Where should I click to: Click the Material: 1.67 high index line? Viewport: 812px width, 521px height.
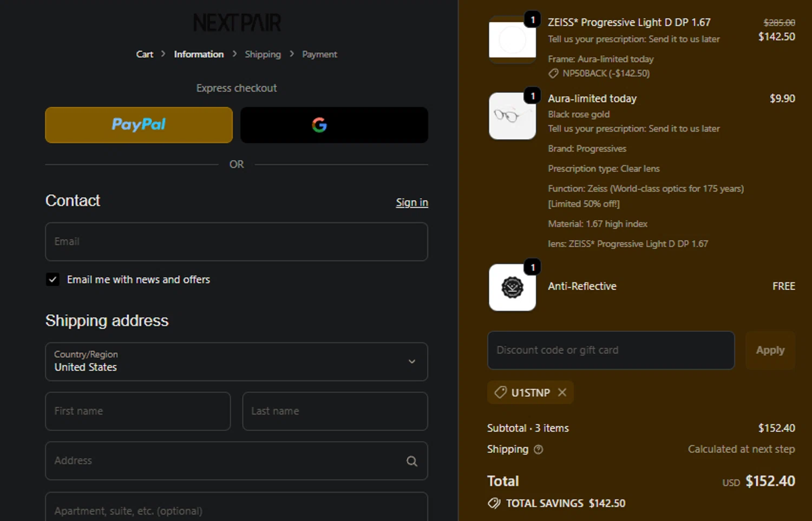coord(598,224)
